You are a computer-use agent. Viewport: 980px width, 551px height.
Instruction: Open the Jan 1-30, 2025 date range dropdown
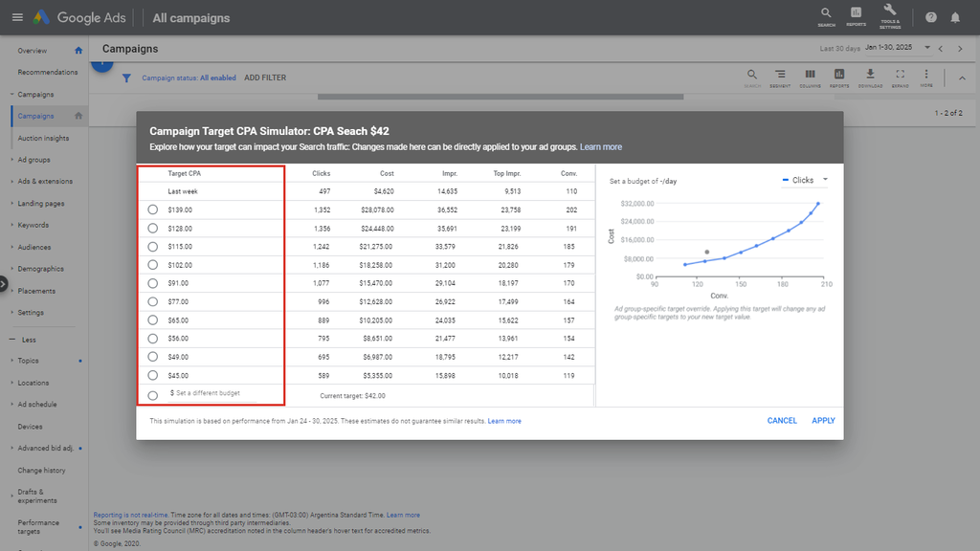click(896, 48)
